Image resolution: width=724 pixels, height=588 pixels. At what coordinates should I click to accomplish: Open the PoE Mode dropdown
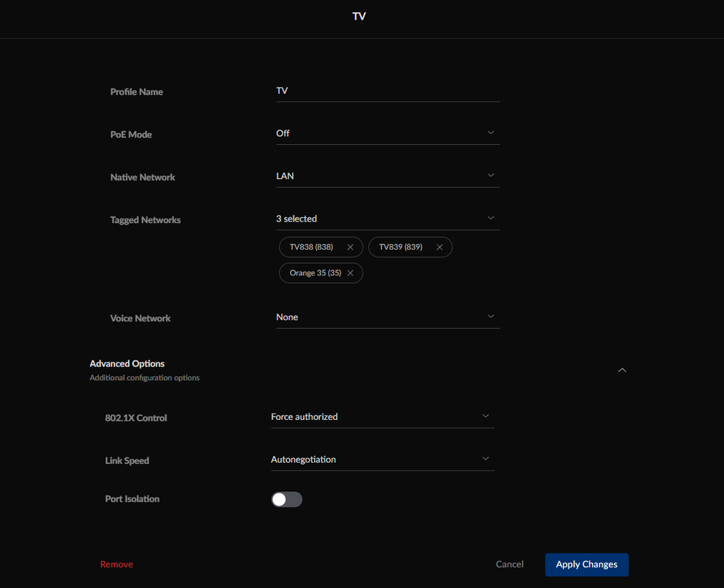387,133
